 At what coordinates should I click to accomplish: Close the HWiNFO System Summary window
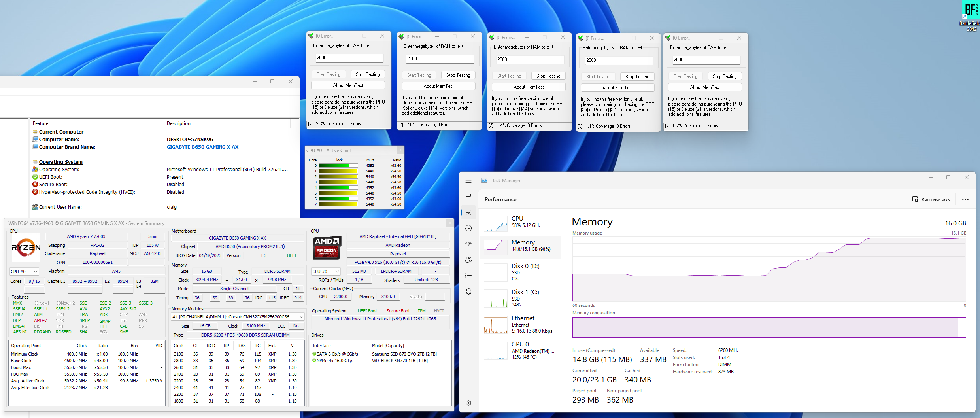(x=449, y=223)
